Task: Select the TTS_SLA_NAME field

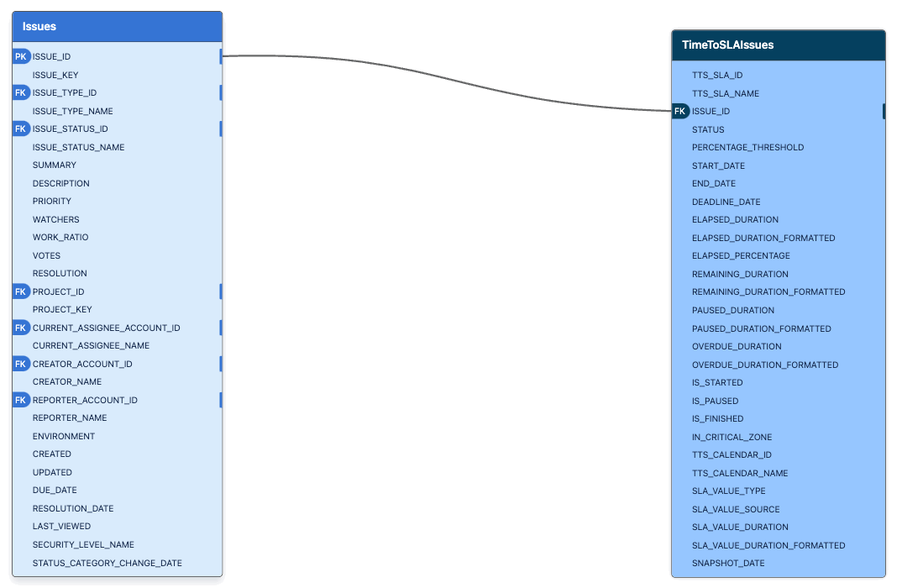Action: click(x=725, y=93)
